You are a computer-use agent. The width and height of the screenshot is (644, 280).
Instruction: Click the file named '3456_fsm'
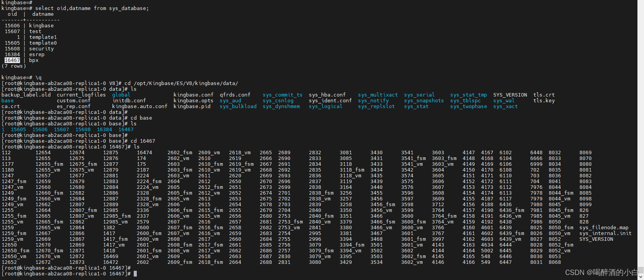click(x=383, y=205)
